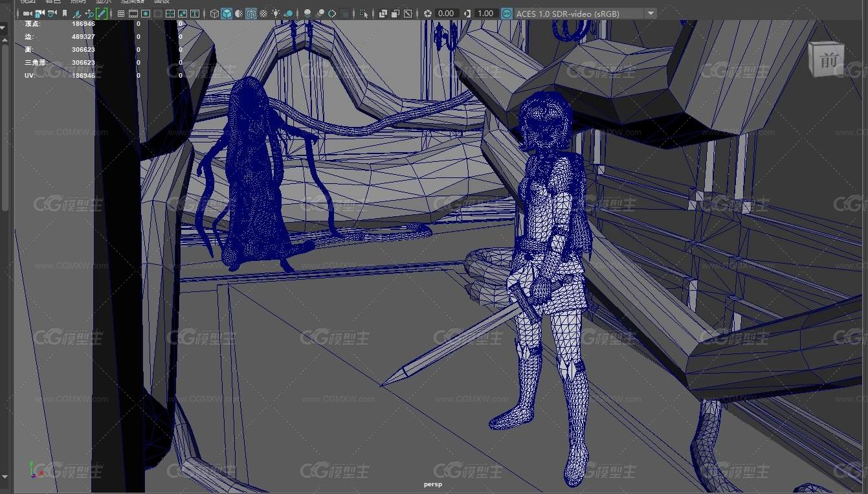Toggle the view transform ON button
This screenshot has height=494, width=868.
pyautogui.click(x=507, y=13)
